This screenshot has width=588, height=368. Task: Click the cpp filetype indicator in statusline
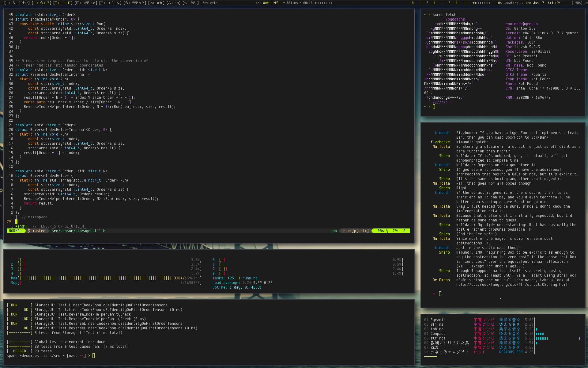point(334,231)
